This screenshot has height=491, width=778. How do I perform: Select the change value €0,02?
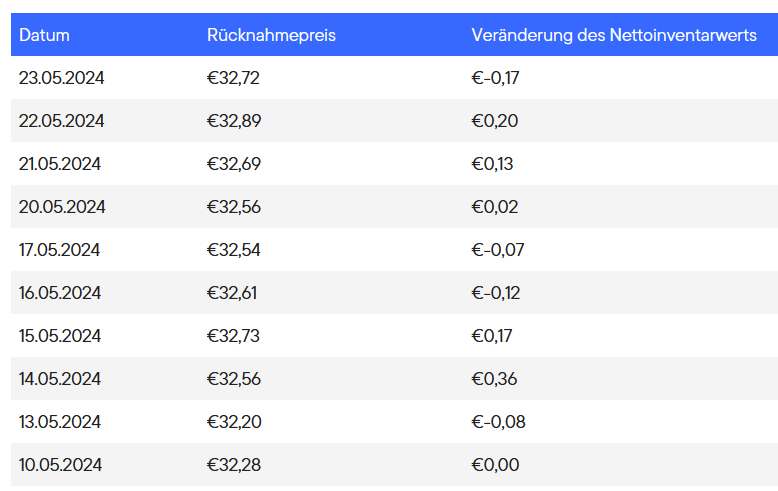[x=495, y=207]
